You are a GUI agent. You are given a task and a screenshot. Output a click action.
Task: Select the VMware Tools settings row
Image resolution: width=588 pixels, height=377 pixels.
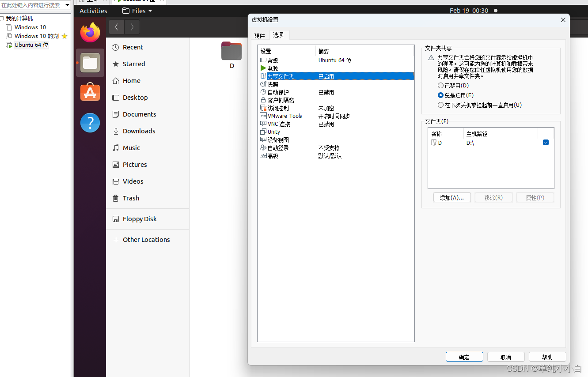pos(336,116)
